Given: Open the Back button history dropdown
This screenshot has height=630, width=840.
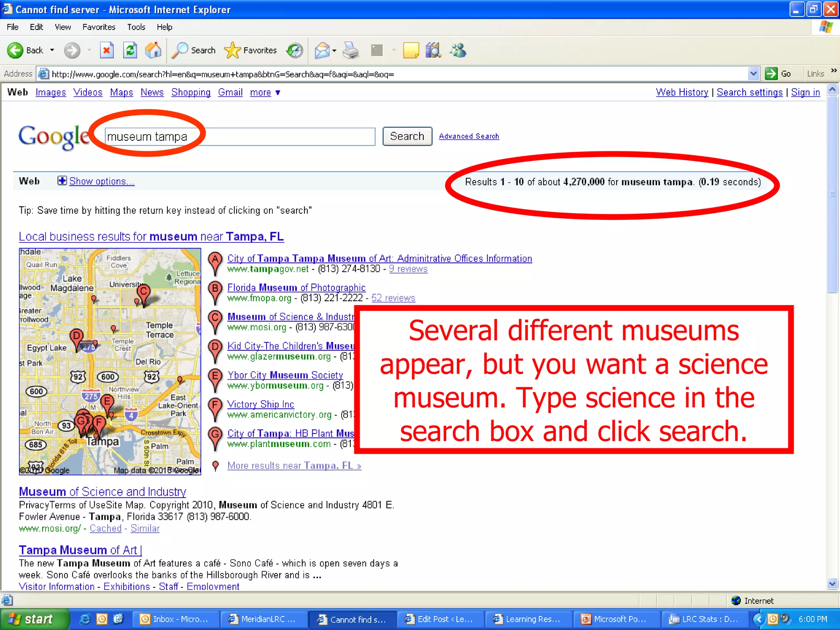Looking at the screenshot, I should (52, 50).
